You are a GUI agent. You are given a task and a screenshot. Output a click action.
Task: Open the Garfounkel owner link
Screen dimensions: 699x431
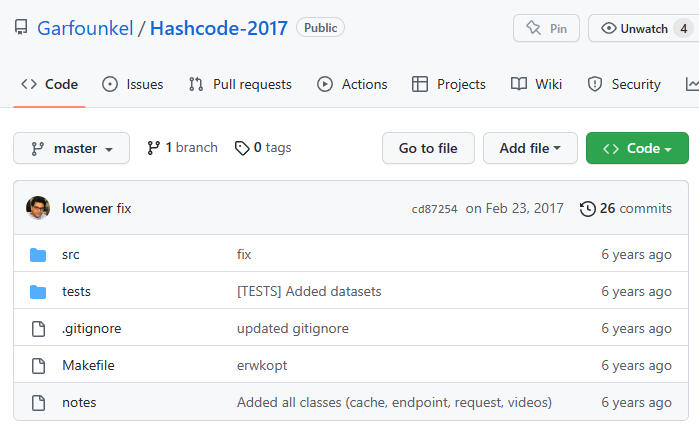[86, 28]
